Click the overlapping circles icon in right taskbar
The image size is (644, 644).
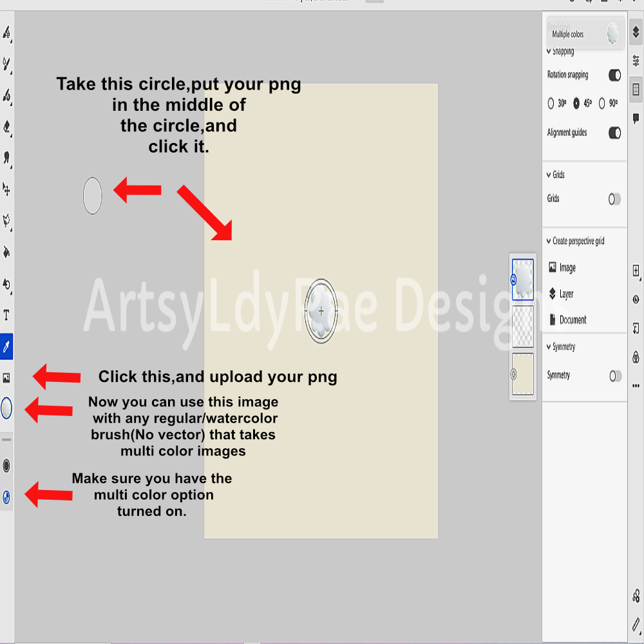click(x=636, y=357)
